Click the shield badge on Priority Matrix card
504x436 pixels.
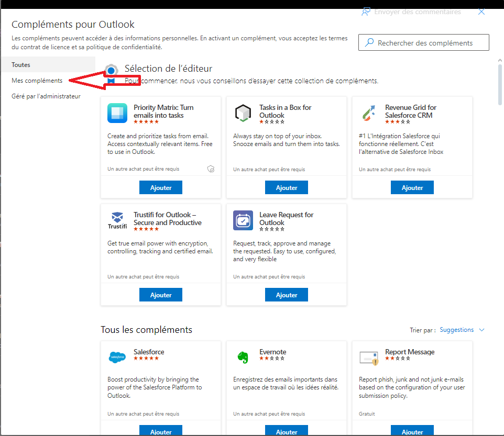pyautogui.click(x=211, y=169)
